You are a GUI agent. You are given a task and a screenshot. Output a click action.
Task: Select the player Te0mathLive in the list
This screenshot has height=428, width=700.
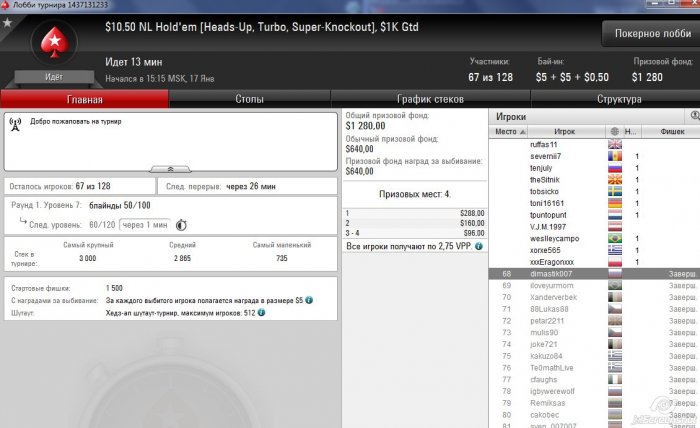point(594,368)
